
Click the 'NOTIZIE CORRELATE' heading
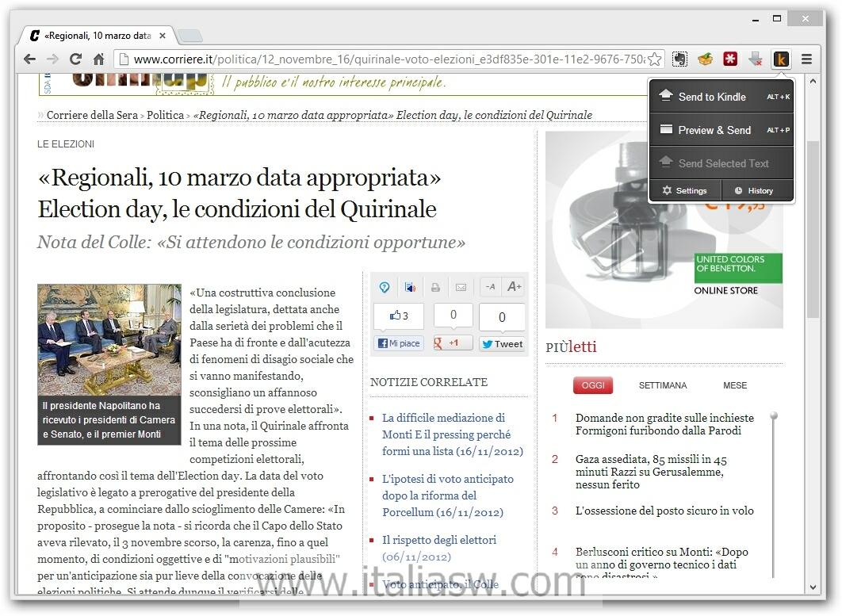click(x=428, y=382)
